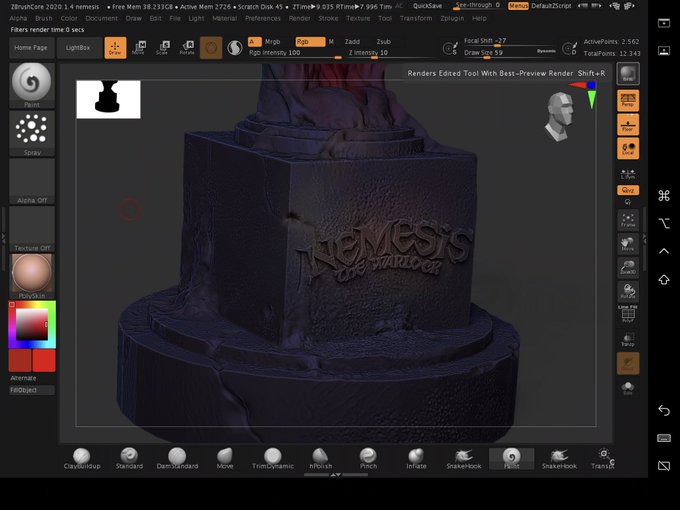
Task: Select the Transpose tool in bottom shelf
Action: point(603,459)
